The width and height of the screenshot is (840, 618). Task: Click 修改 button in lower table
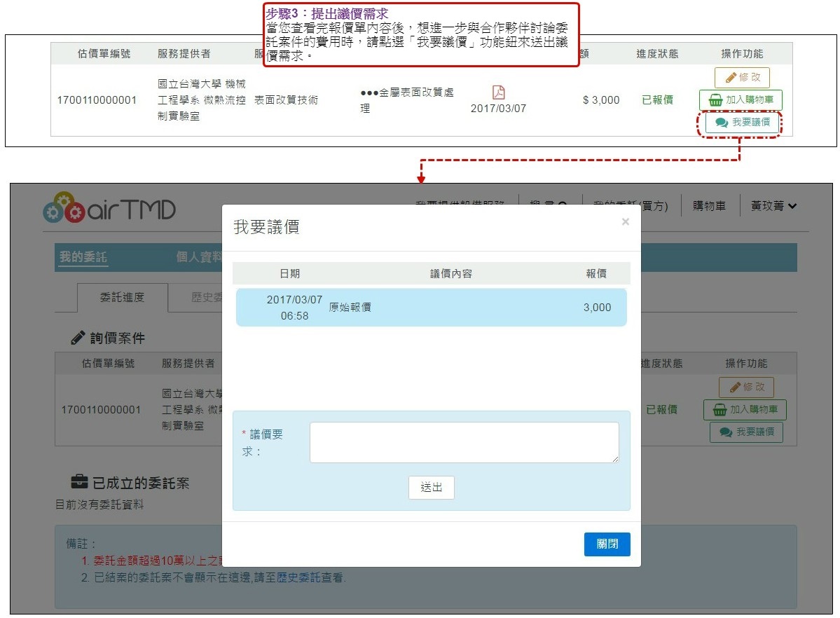click(x=746, y=387)
